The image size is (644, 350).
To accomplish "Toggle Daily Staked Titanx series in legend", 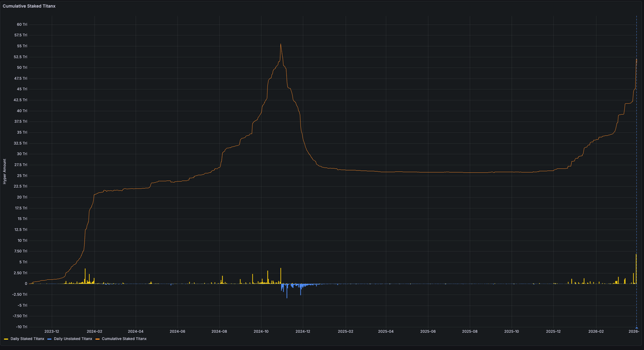I will pyautogui.click(x=27, y=339).
